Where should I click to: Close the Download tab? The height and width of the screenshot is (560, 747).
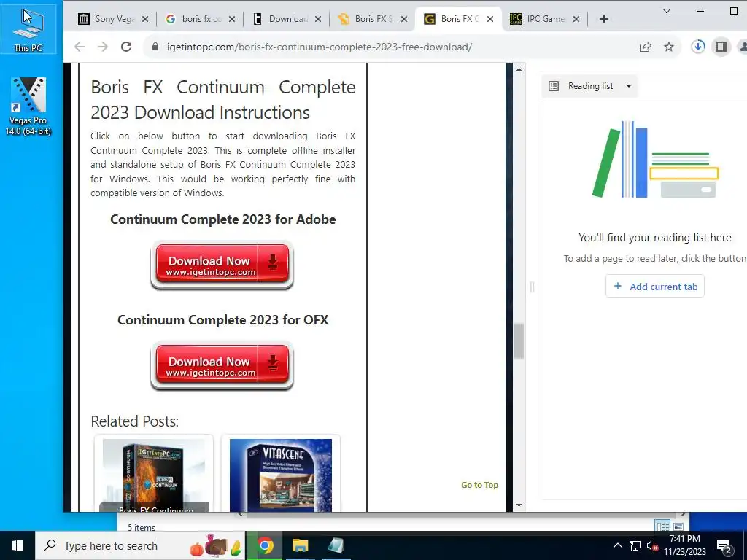tap(318, 19)
